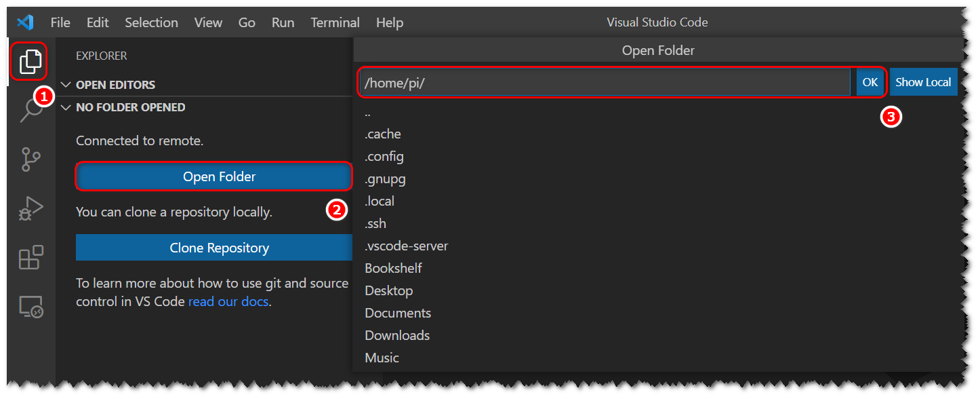Click the Open Folder button
980x399 pixels.
click(214, 177)
